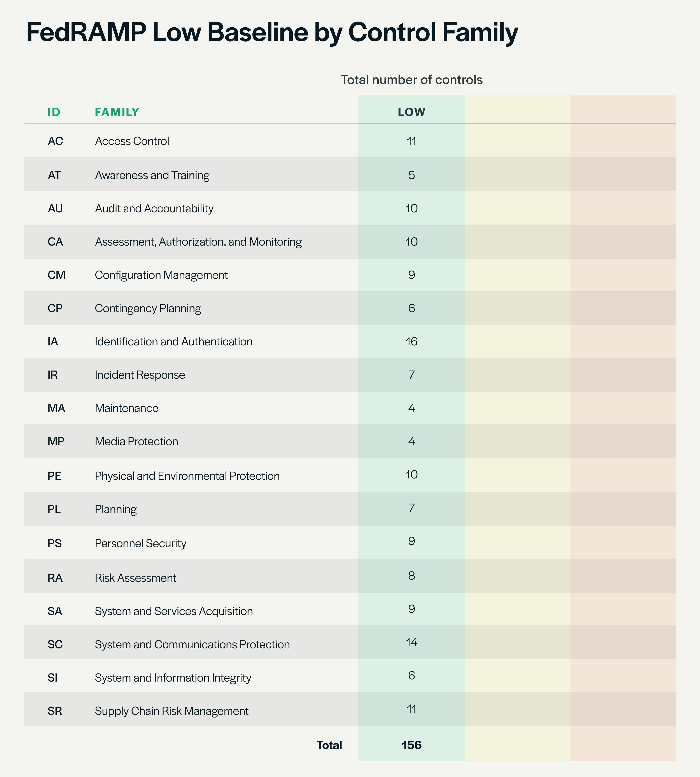Select the ID column header
The image size is (700, 777).
click(54, 112)
